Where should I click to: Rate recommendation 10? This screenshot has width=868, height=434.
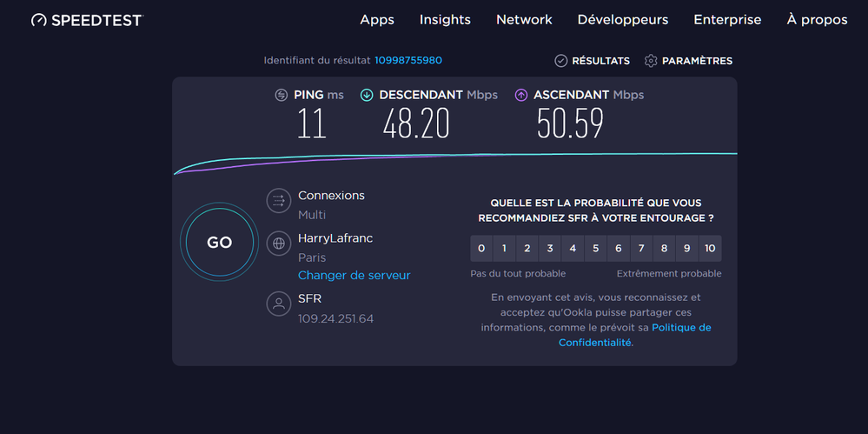[710, 249]
